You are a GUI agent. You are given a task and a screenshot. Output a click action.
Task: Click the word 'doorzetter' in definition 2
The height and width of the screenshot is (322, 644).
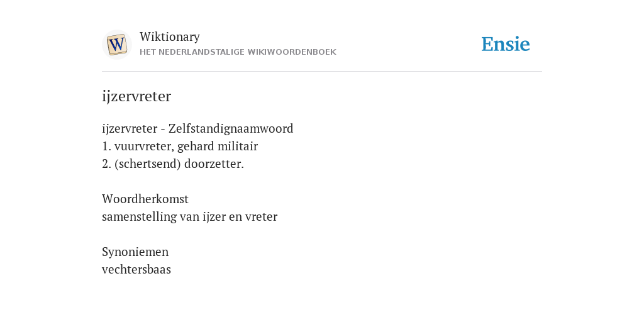214,164
